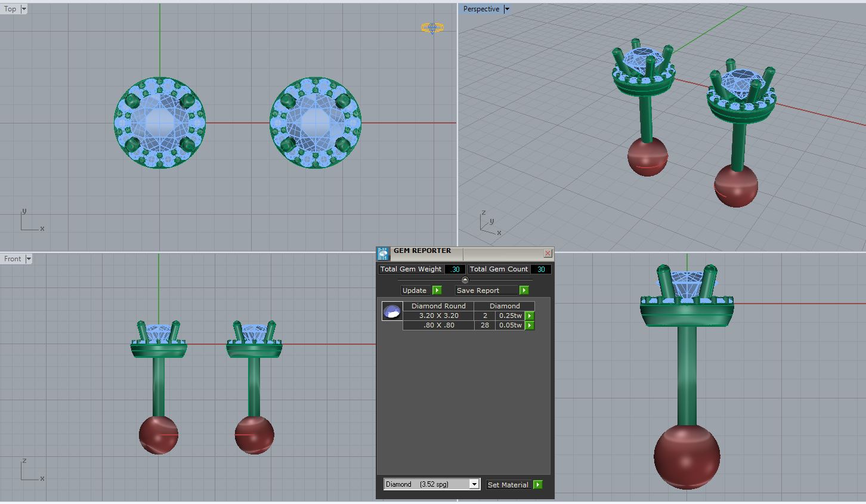The height and width of the screenshot is (504, 866).
Task: Click the Total Gem Count value 30
Action: pos(541,270)
